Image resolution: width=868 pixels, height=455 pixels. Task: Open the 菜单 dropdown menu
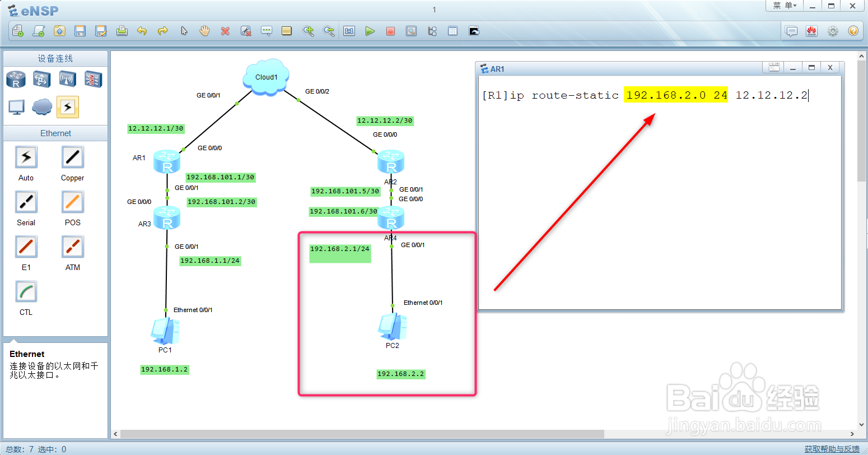point(785,6)
